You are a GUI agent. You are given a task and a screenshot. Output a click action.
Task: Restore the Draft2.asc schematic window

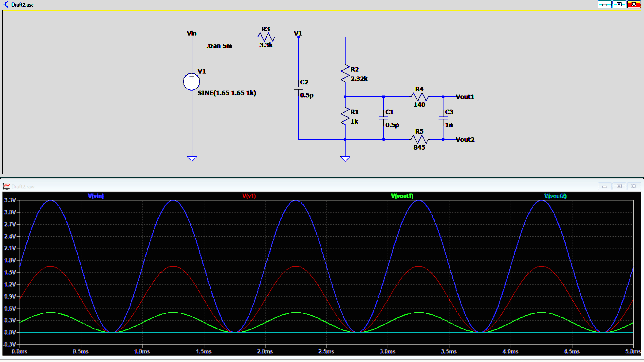click(619, 4)
